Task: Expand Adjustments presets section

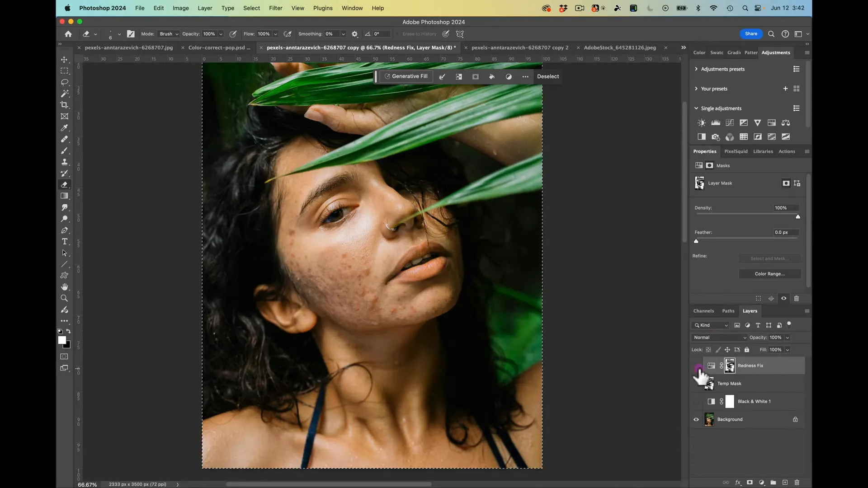Action: (696, 69)
